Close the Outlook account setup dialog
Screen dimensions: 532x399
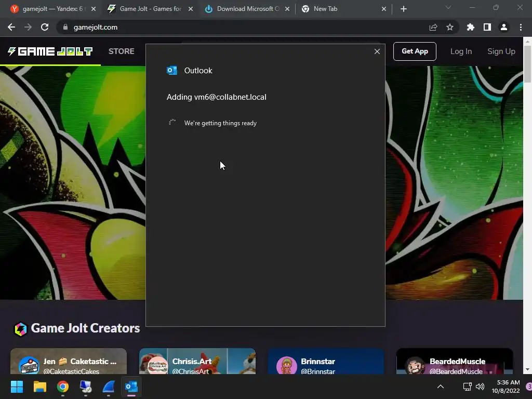[377, 51]
